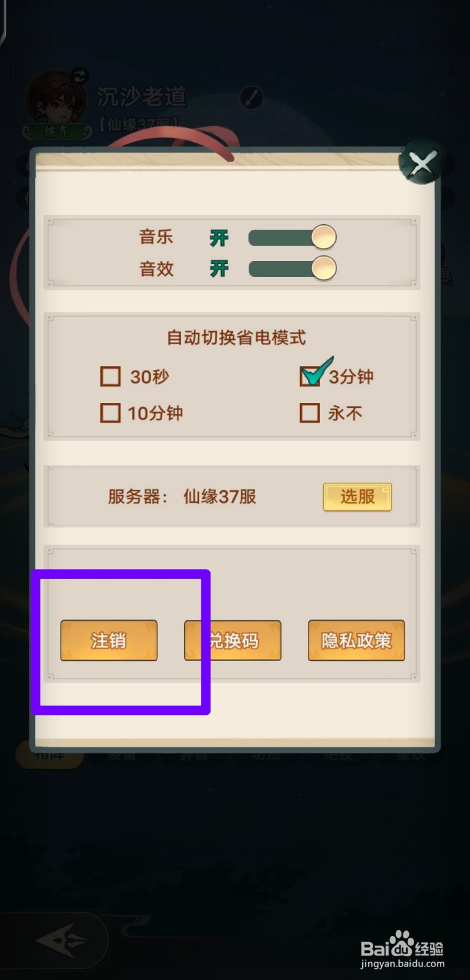Check the 10分钟 power-saving option
The height and width of the screenshot is (980, 470).
[x=110, y=413]
